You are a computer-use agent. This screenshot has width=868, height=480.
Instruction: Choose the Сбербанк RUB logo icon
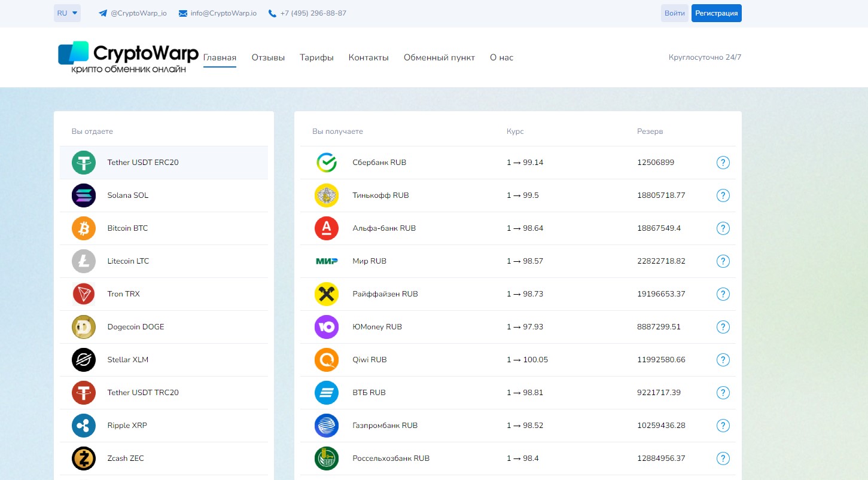[327, 163]
